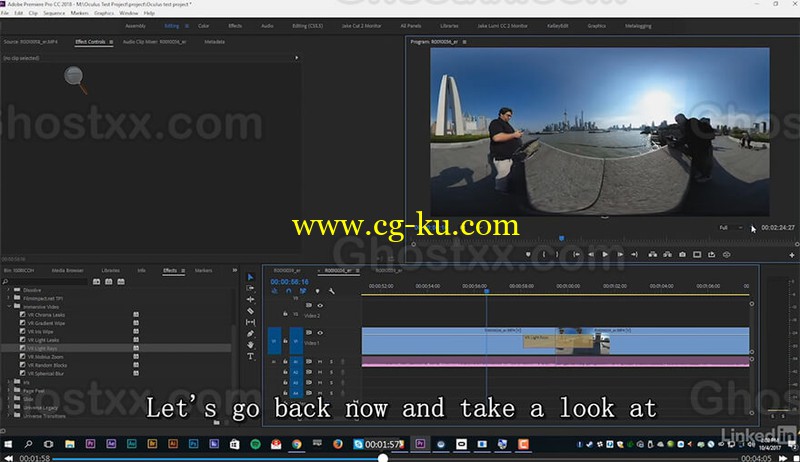Select the Razor tool
This screenshot has width=800, height=462.
250,311
